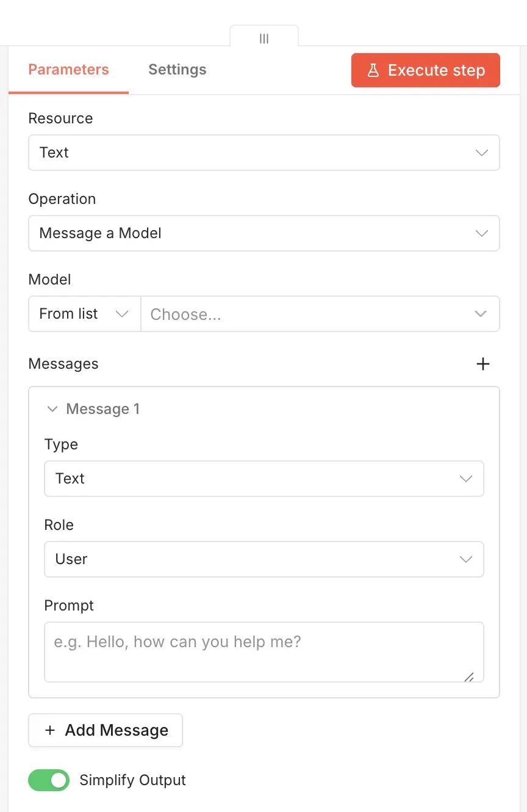The height and width of the screenshot is (812, 527).
Task: Click the plus icon in Add Message
Action: pyautogui.click(x=50, y=730)
